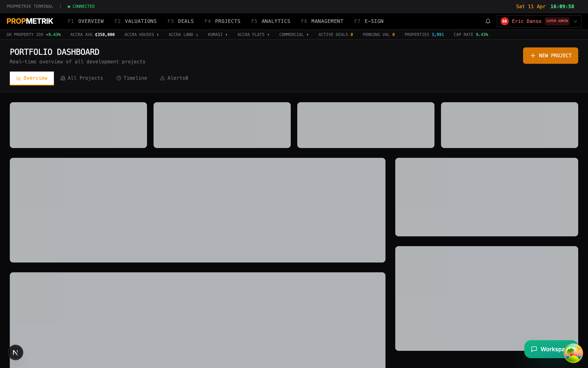The height and width of the screenshot is (368, 588).
Task: Navigate to F4 PROJECTS
Action: [x=222, y=21]
